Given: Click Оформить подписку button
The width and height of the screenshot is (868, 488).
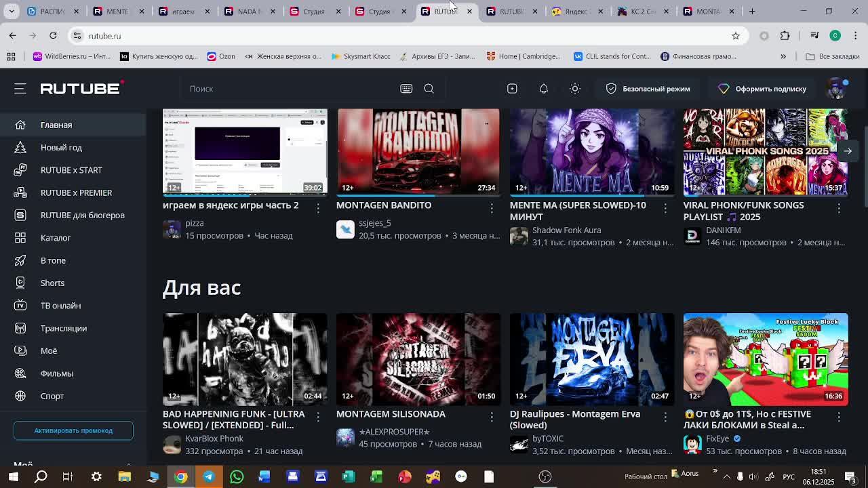Looking at the screenshot, I should point(762,89).
